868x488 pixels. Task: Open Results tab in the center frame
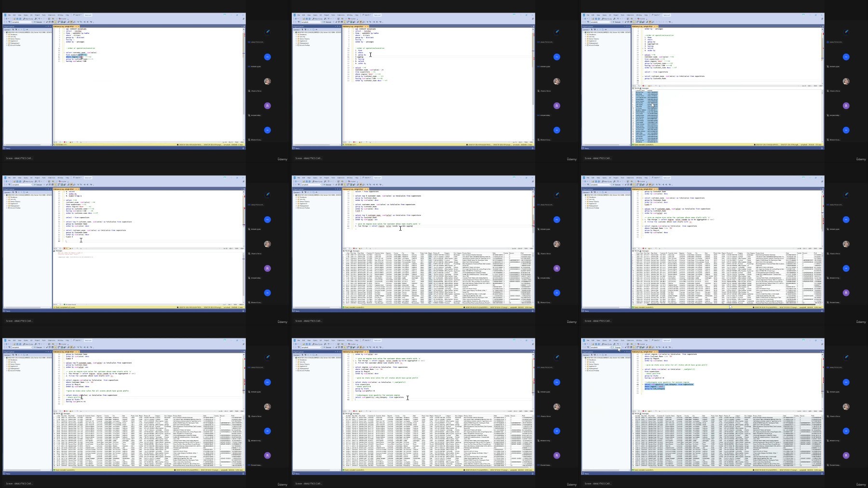(x=347, y=251)
